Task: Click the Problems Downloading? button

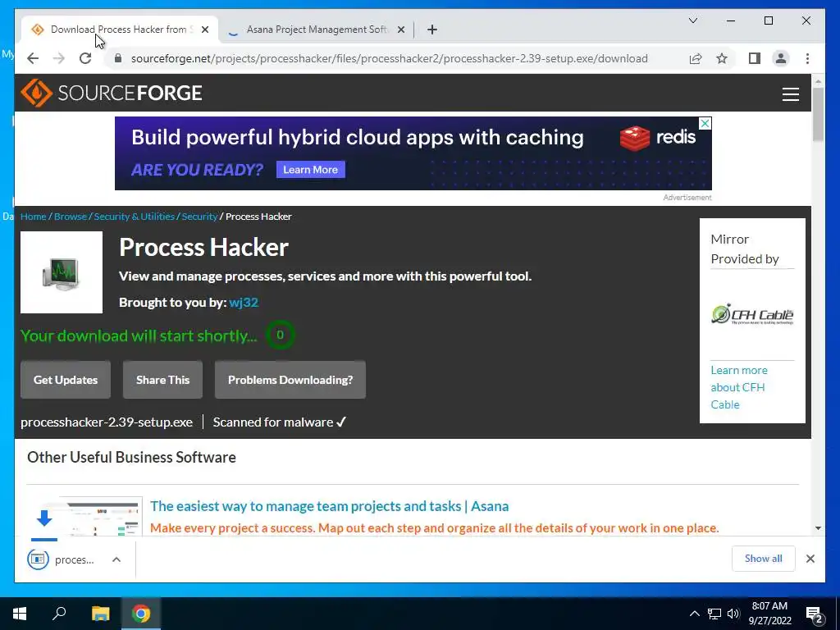Action: point(290,380)
